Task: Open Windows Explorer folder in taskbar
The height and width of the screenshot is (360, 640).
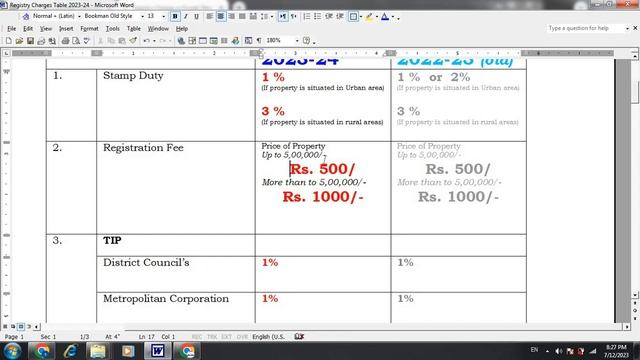Action: [98, 351]
